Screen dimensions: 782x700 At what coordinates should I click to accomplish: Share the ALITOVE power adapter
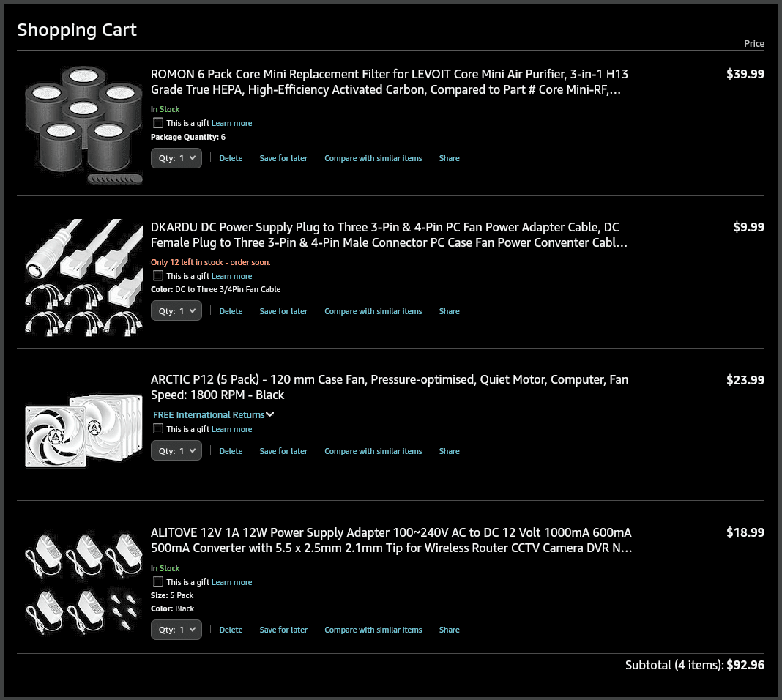tap(450, 630)
